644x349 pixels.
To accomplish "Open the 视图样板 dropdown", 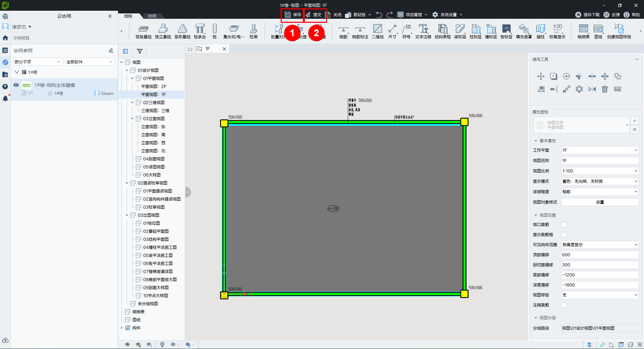I will [600, 295].
